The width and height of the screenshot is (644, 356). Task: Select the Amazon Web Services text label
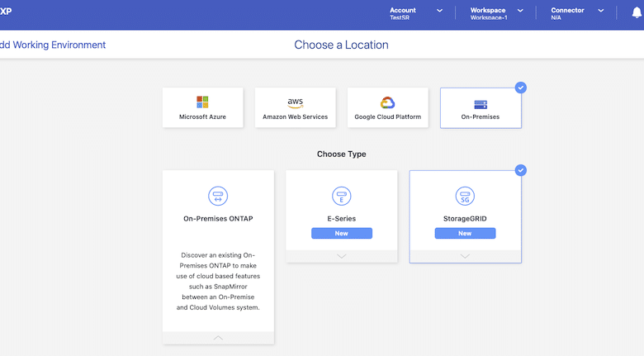(296, 116)
